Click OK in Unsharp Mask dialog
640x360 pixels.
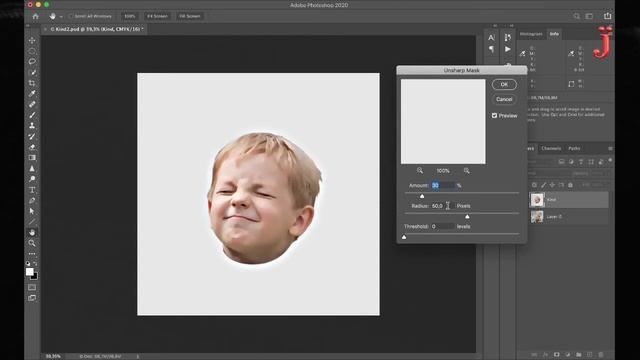(x=504, y=84)
